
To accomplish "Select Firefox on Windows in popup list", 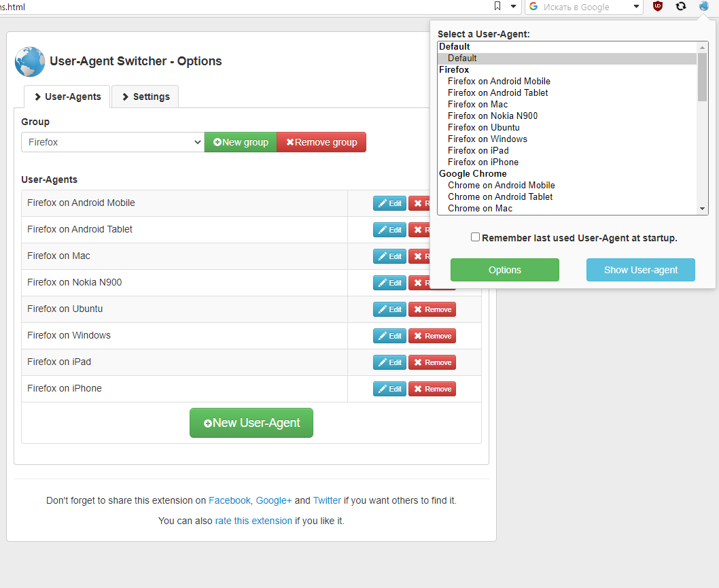I will click(567, 139).
